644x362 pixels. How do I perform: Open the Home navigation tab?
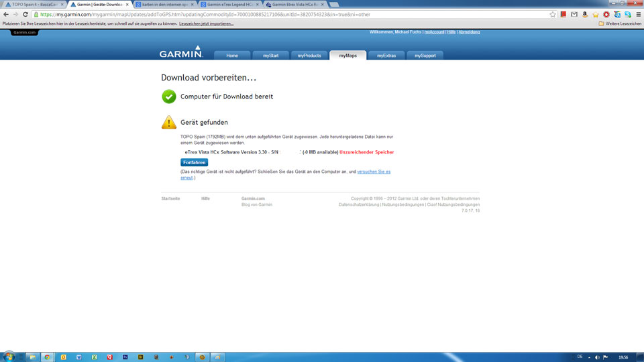pos(232,56)
